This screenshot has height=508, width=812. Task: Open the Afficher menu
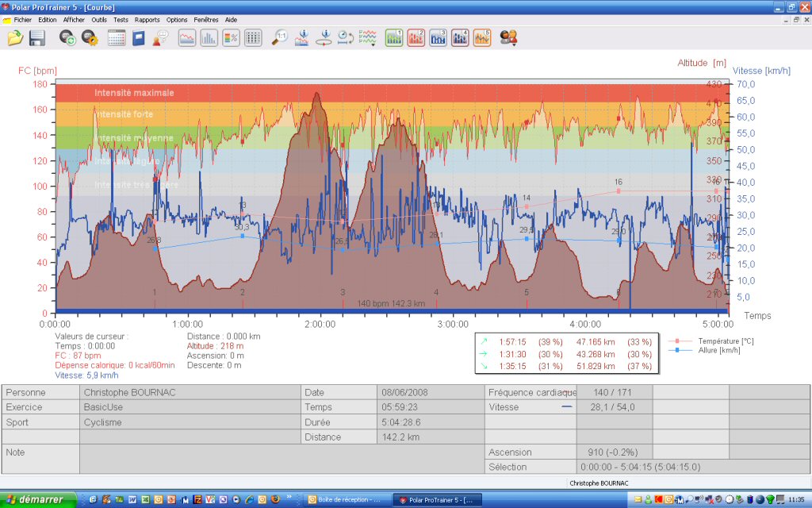[74, 20]
